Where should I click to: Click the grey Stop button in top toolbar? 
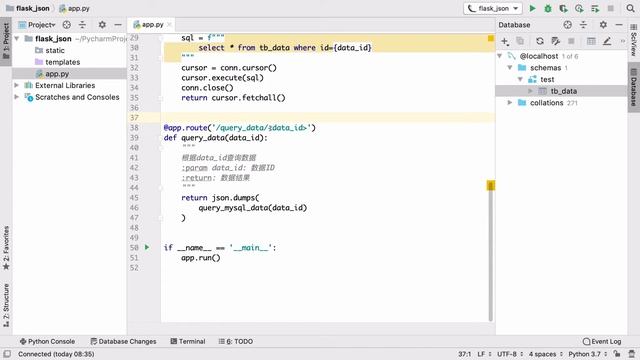click(611, 8)
